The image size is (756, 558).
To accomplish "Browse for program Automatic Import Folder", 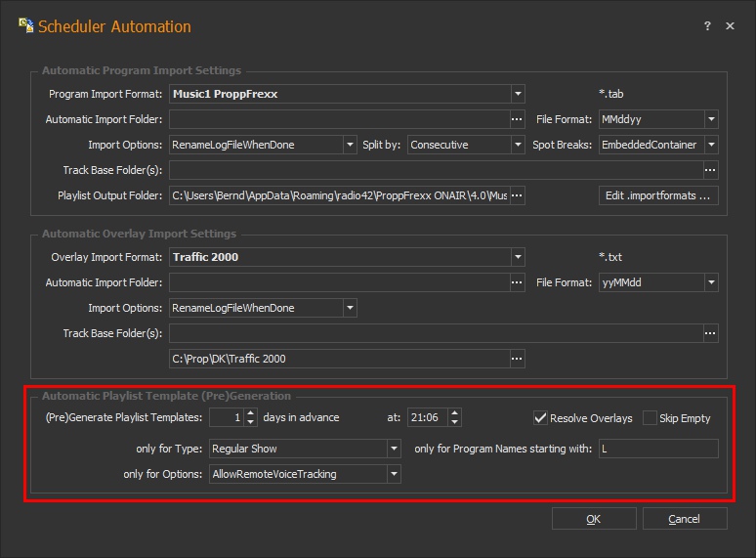I will point(518,119).
